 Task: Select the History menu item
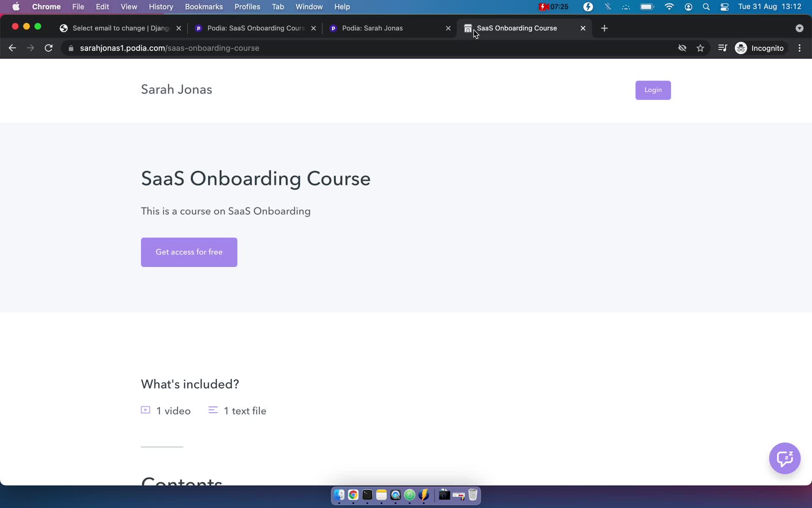click(x=162, y=6)
